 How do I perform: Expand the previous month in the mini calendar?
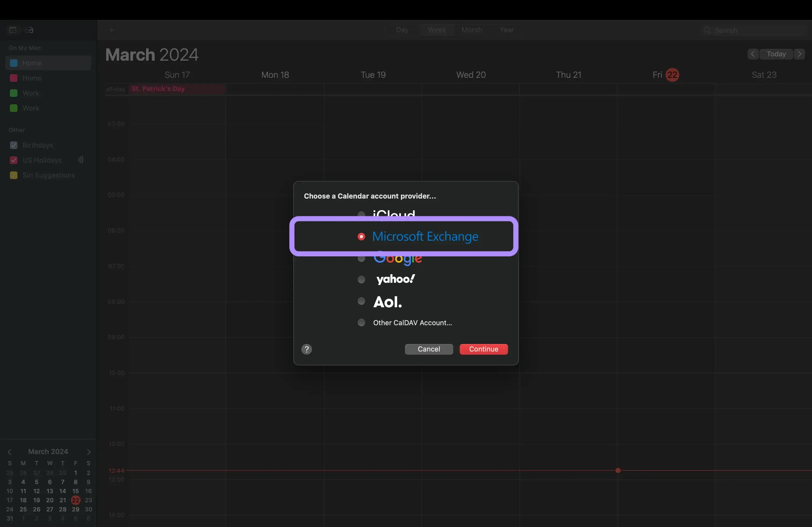[x=10, y=452]
